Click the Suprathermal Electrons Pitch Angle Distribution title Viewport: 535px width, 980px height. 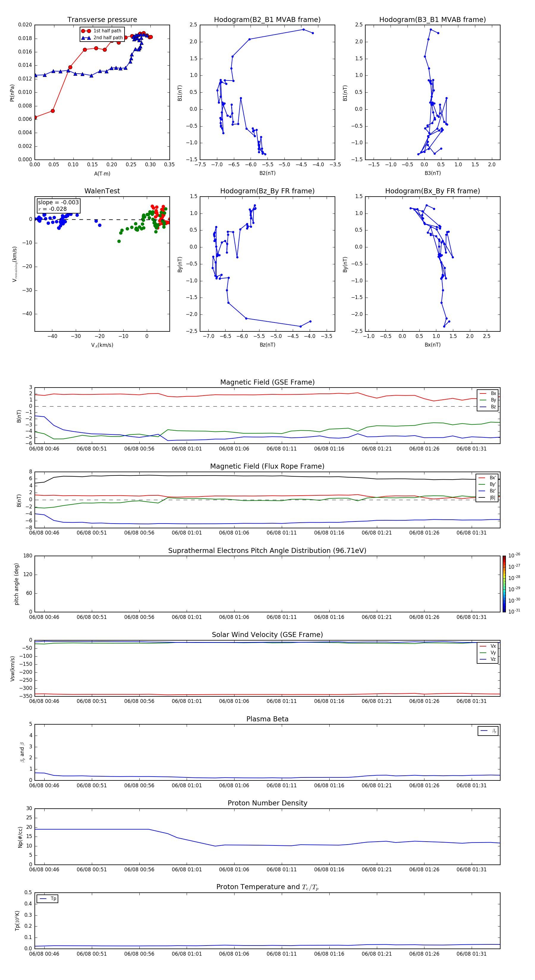pyautogui.click(x=267, y=551)
